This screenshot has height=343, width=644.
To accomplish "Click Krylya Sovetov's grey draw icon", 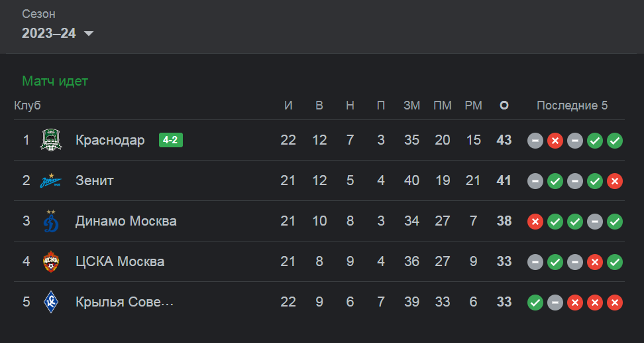I will [555, 303].
